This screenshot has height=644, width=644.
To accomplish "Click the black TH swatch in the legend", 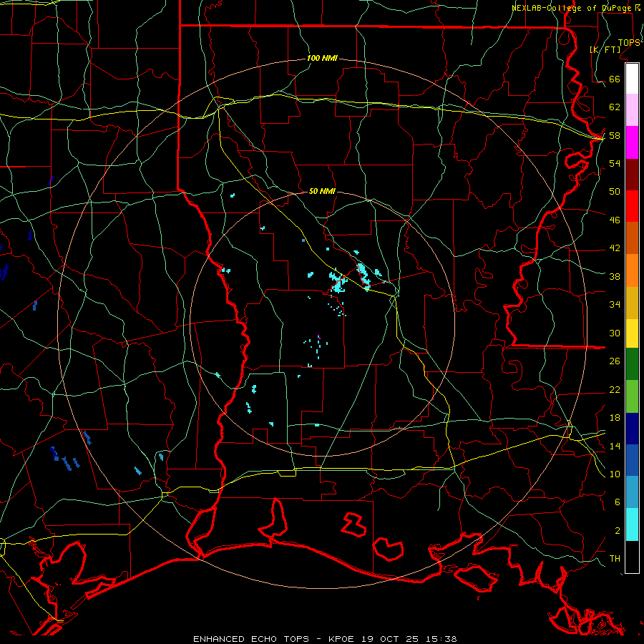I will tap(632, 557).
